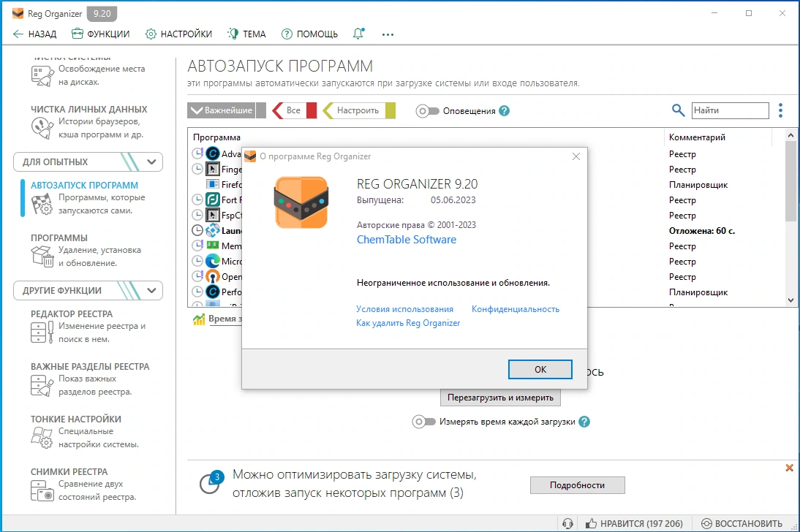This screenshot has height=532, width=800.
Task: Click yellow swatch next to Настроить
Action: pos(390,110)
